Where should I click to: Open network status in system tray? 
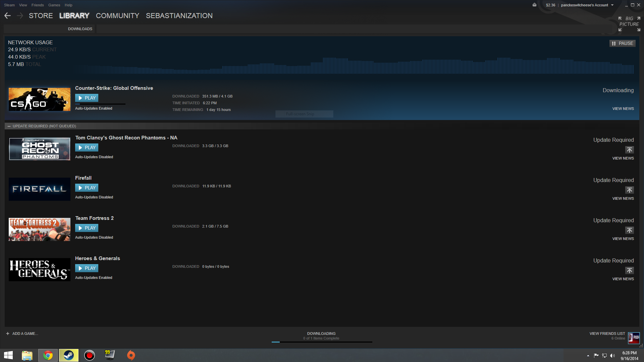pyautogui.click(x=604, y=356)
